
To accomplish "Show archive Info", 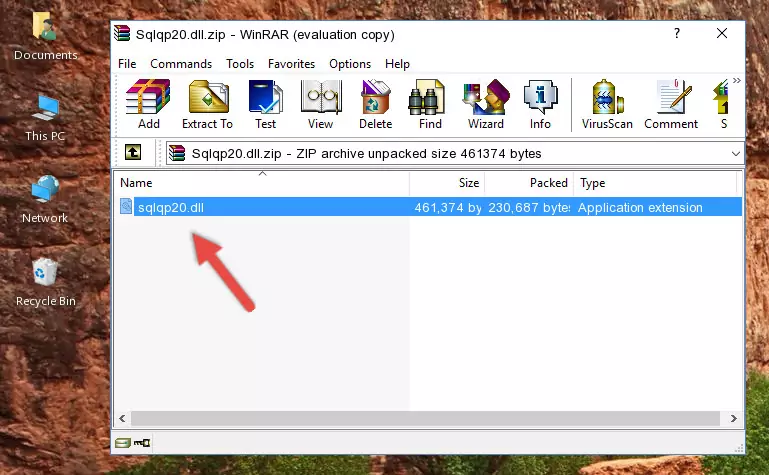I will [540, 104].
